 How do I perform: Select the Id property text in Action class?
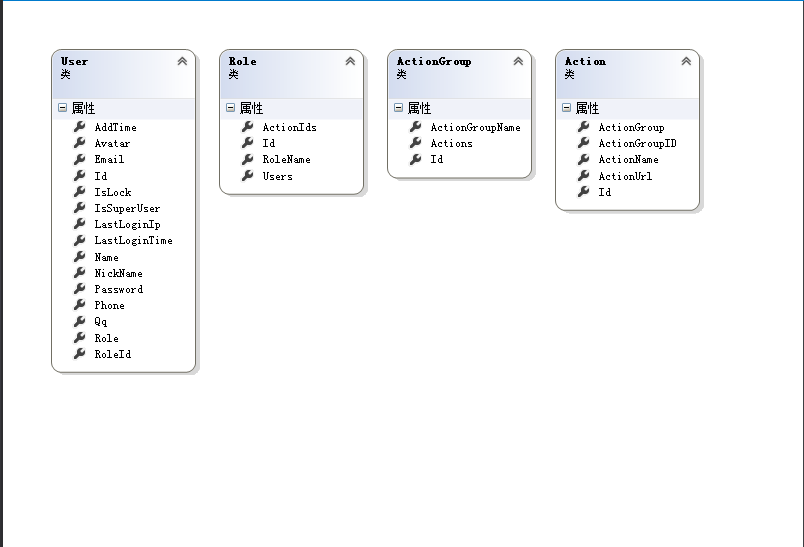pyautogui.click(x=605, y=192)
